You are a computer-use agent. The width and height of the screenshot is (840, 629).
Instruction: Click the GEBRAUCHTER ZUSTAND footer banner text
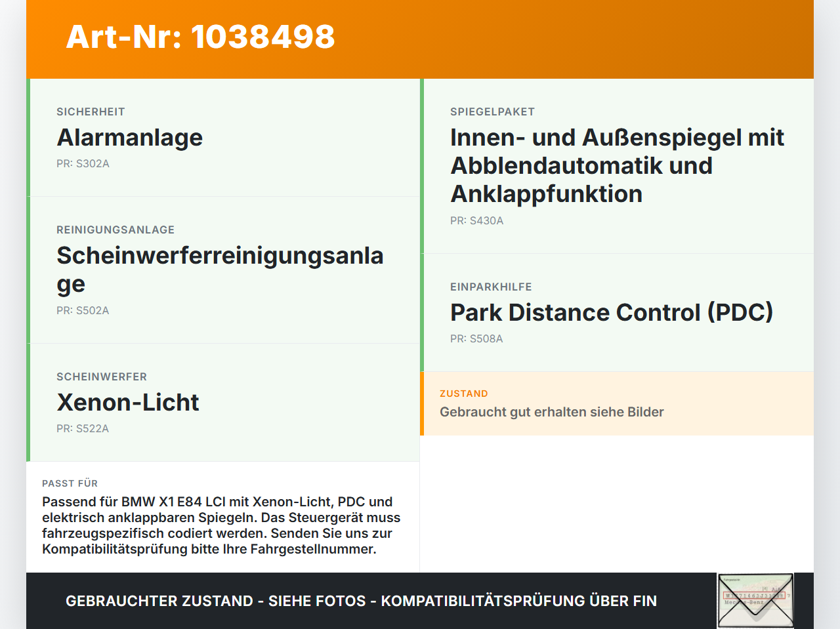pos(361,601)
